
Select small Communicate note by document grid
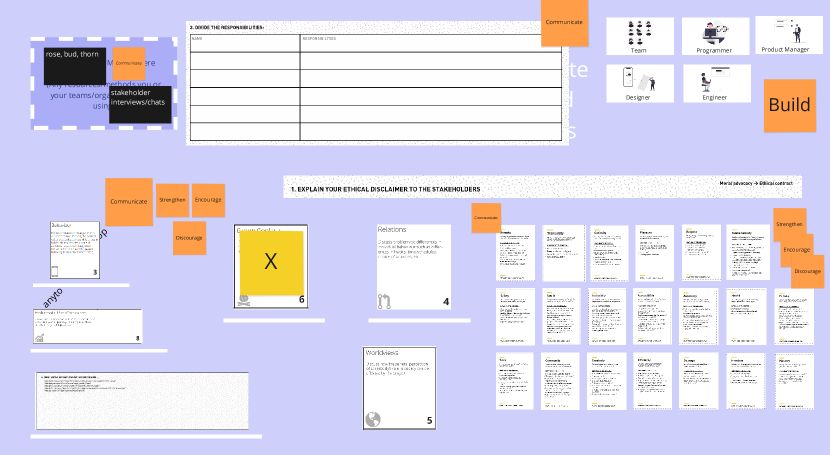[x=486, y=217]
